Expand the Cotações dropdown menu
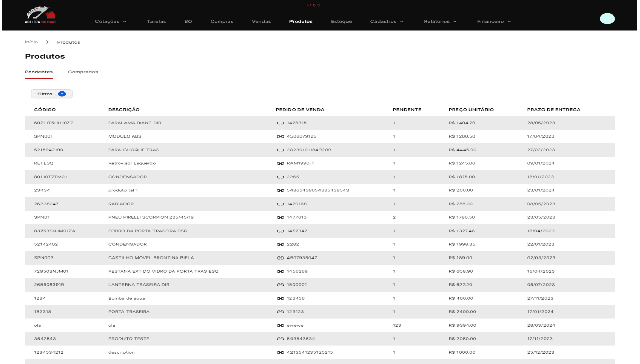Screen dimensions: 640x364 pos(111,21)
